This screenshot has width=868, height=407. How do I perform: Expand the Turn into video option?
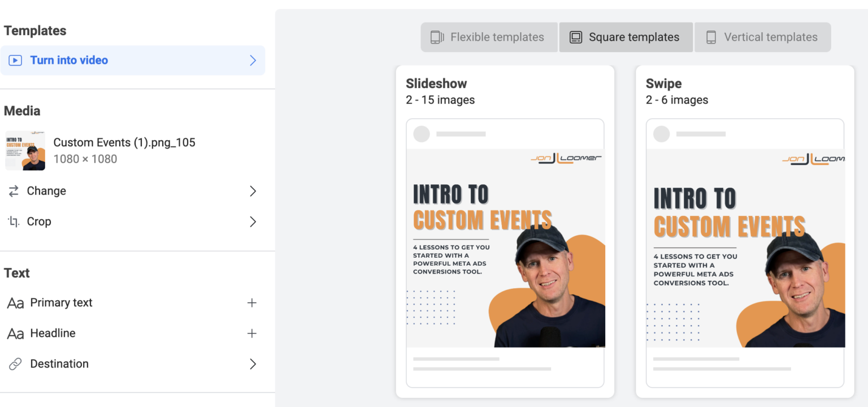pos(253,60)
